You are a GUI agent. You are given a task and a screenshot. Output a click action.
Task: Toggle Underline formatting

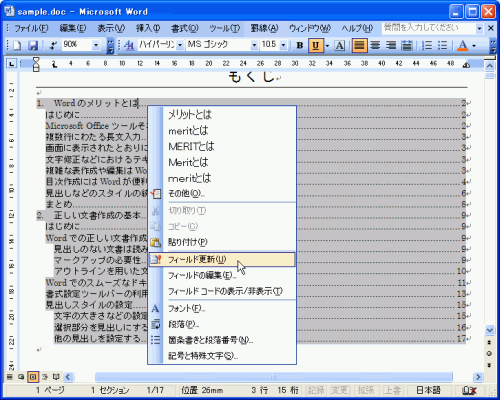(x=315, y=45)
